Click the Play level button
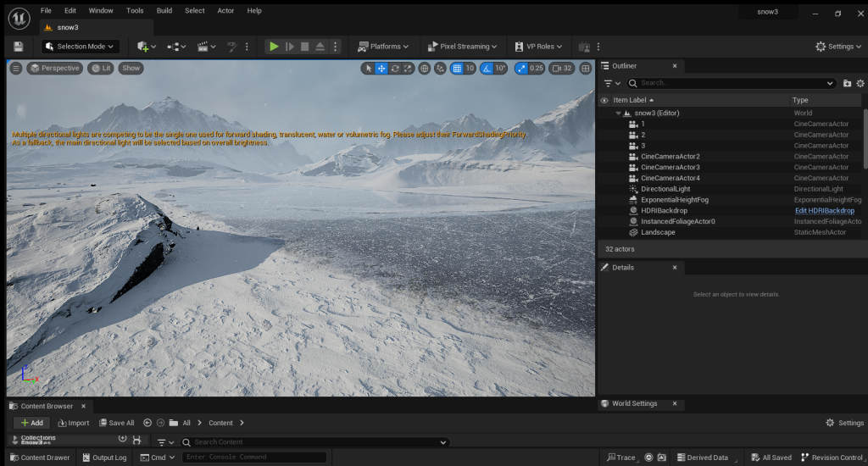Viewport: 868px width, 466px height. click(x=273, y=47)
